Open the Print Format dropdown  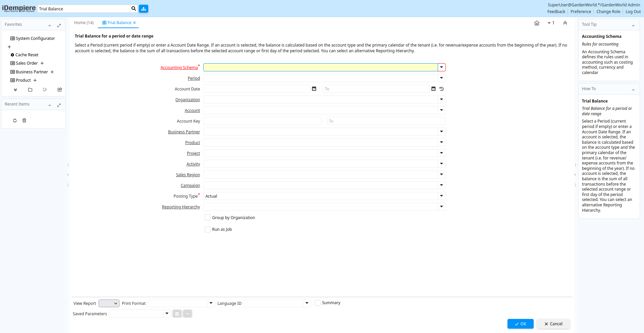[x=211, y=303]
